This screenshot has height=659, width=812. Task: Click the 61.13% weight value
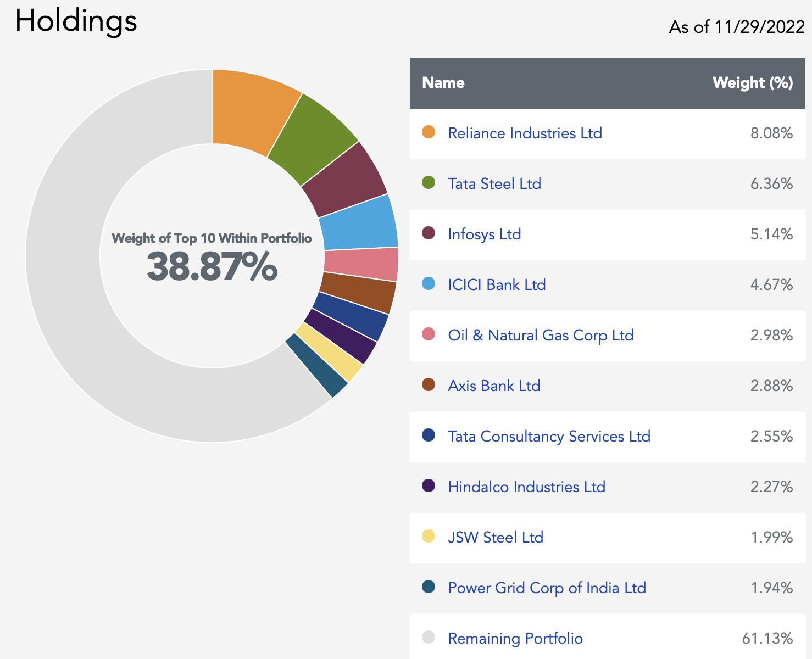click(x=767, y=639)
